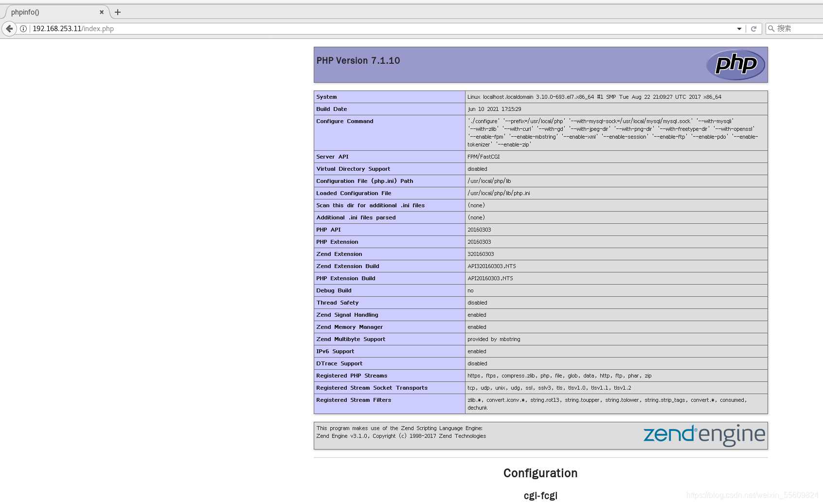The width and height of the screenshot is (823, 504).
Task: Click the /usr/local/php/lib/php.ini value
Action: click(499, 193)
